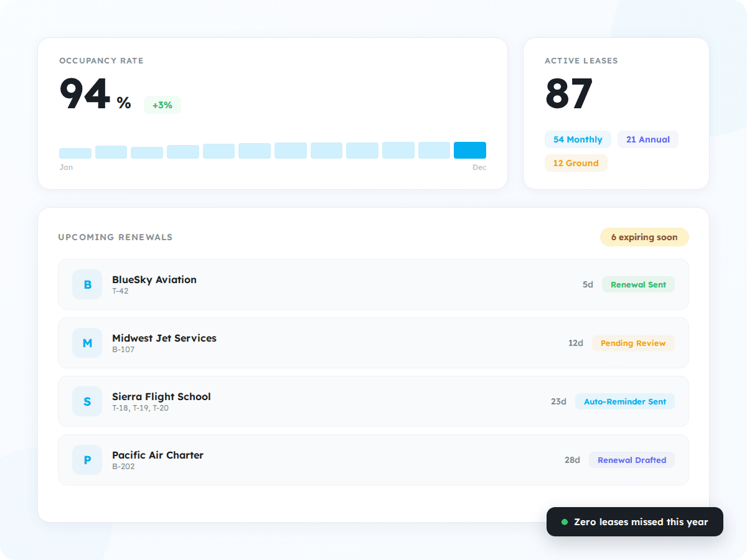The width and height of the screenshot is (747, 560).
Task: Click the +3% growth badge
Action: (x=162, y=105)
